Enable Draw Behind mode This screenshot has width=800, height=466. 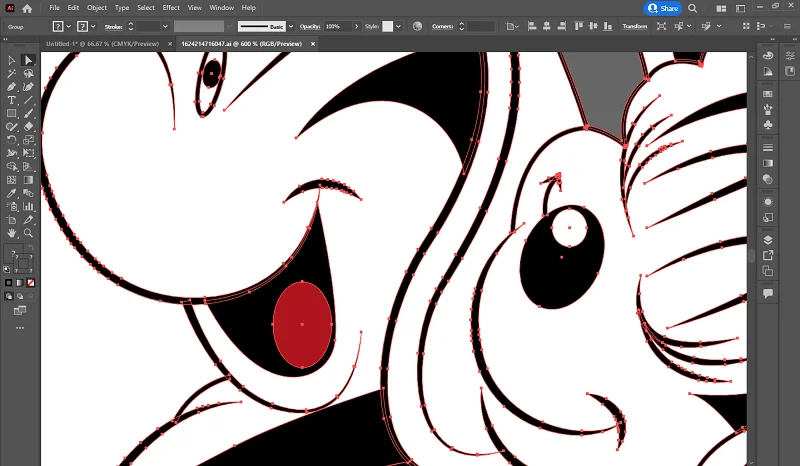20,296
